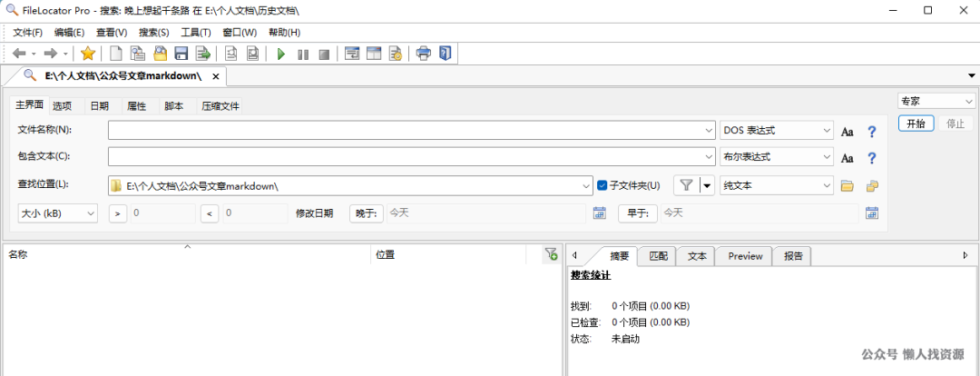The width and height of the screenshot is (980, 376).
Task: Pause the search with the pause icon
Action: pos(303,54)
